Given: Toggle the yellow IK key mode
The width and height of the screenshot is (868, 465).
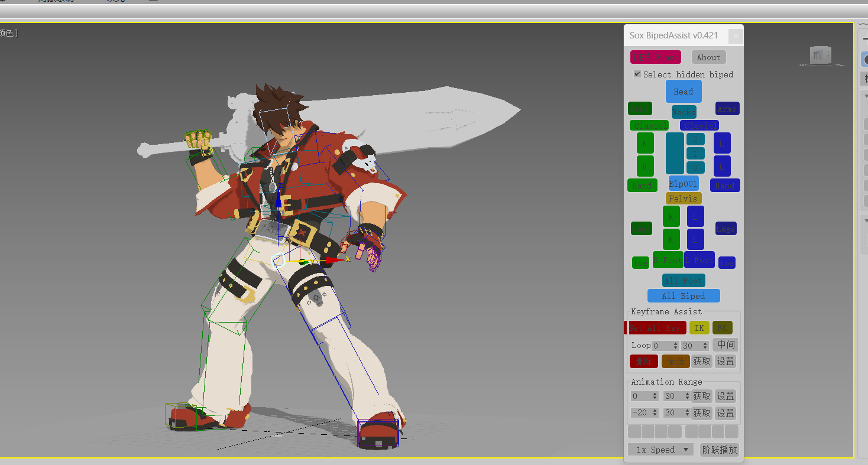Looking at the screenshot, I should coord(699,327).
